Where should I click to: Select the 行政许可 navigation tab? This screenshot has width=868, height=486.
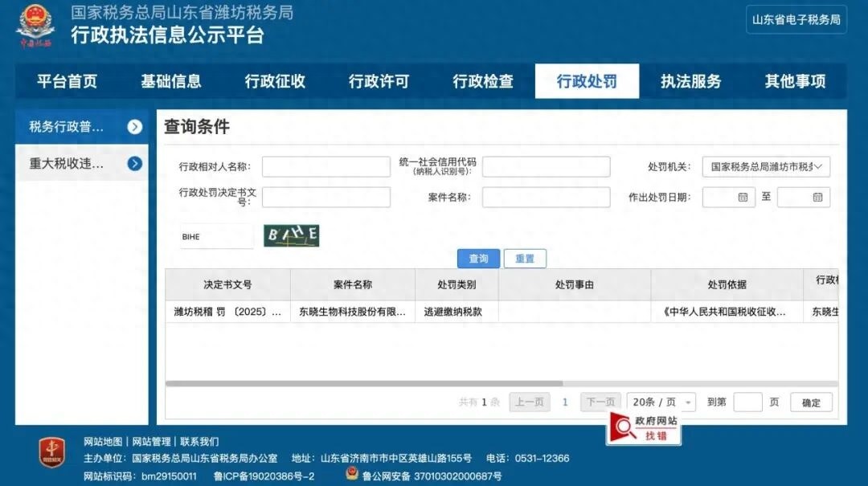click(x=379, y=81)
